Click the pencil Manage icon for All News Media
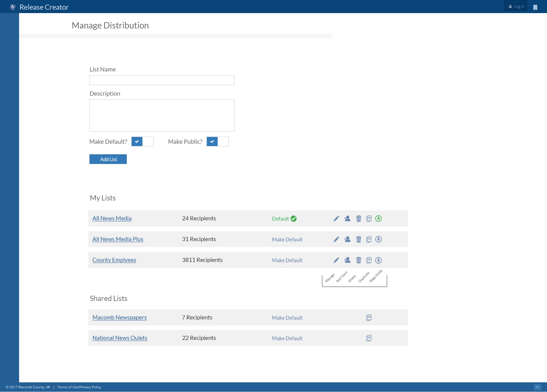 (x=336, y=219)
